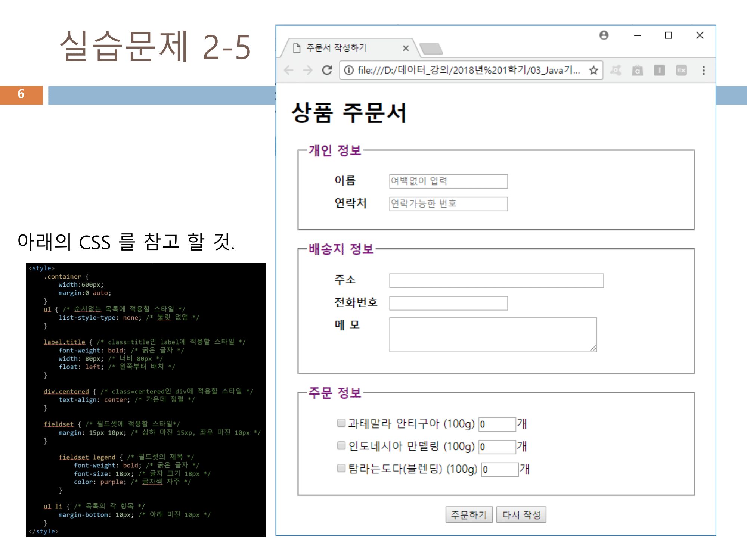This screenshot has width=747, height=560.
Task: Grab the 메모 textarea resize handle
Action: [593, 348]
